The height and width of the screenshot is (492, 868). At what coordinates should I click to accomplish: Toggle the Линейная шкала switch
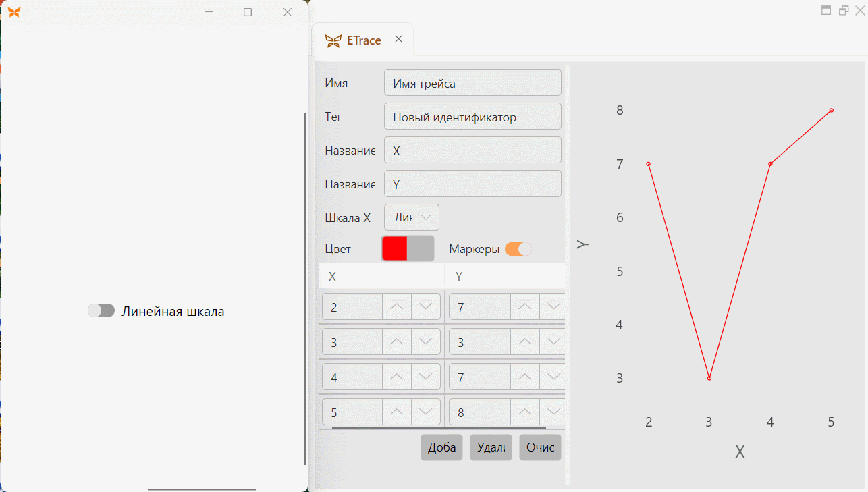(x=101, y=310)
